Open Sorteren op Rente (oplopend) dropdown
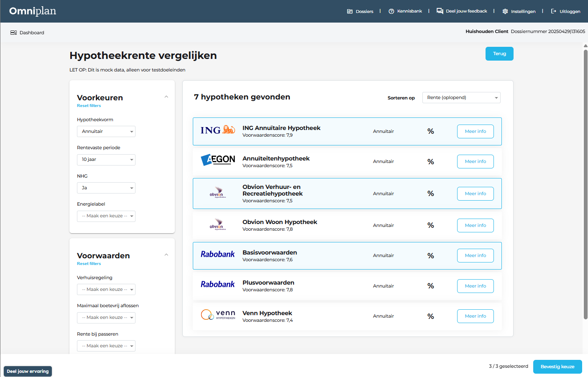 point(461,97)
